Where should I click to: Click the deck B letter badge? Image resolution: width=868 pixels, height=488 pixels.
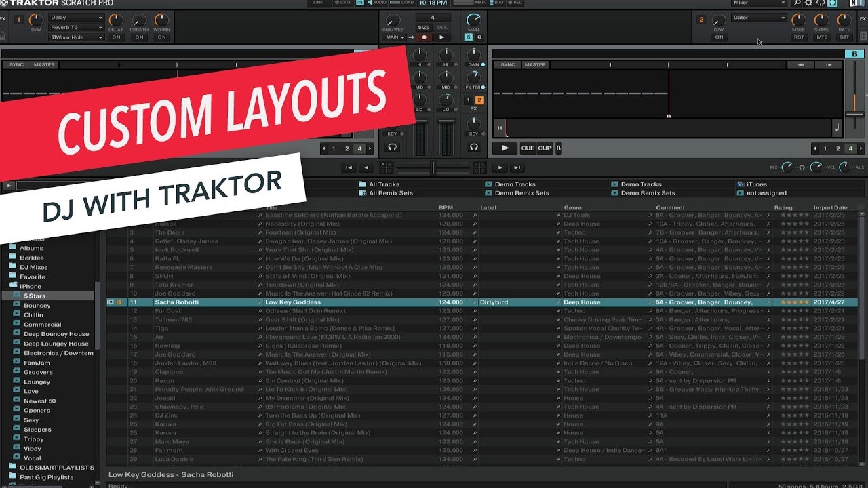click(x=854, y=54)
